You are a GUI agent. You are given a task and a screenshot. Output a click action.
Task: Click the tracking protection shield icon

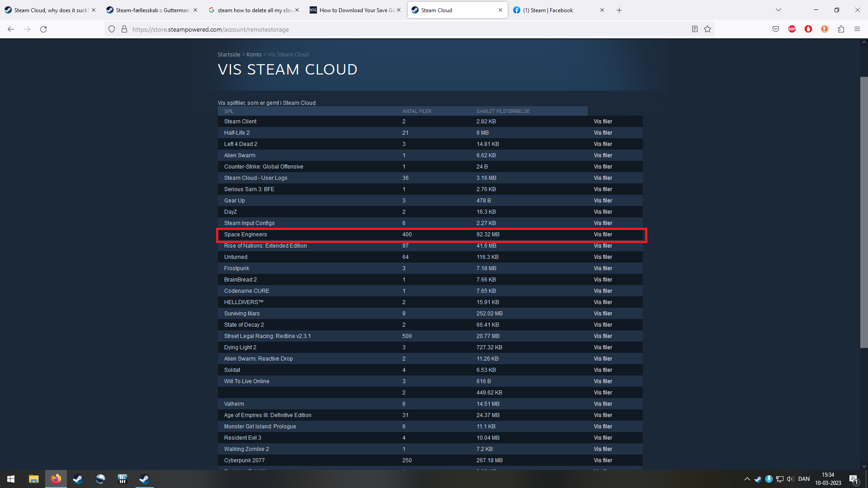coord(112,29)
